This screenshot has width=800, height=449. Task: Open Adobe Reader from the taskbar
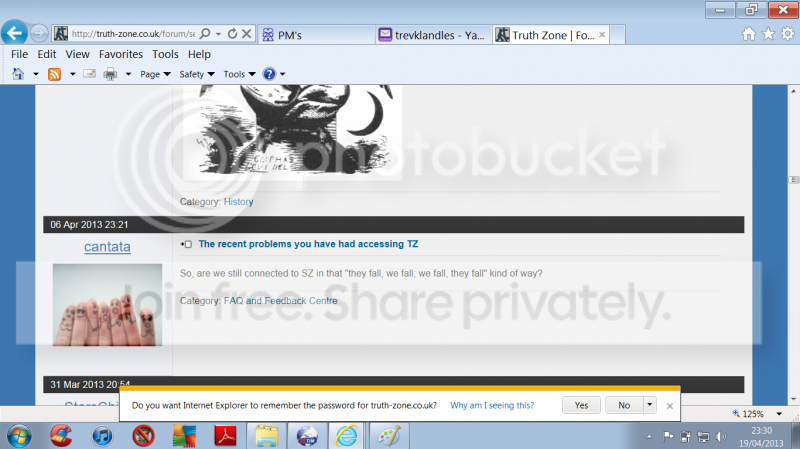click(x=225, y=436)
